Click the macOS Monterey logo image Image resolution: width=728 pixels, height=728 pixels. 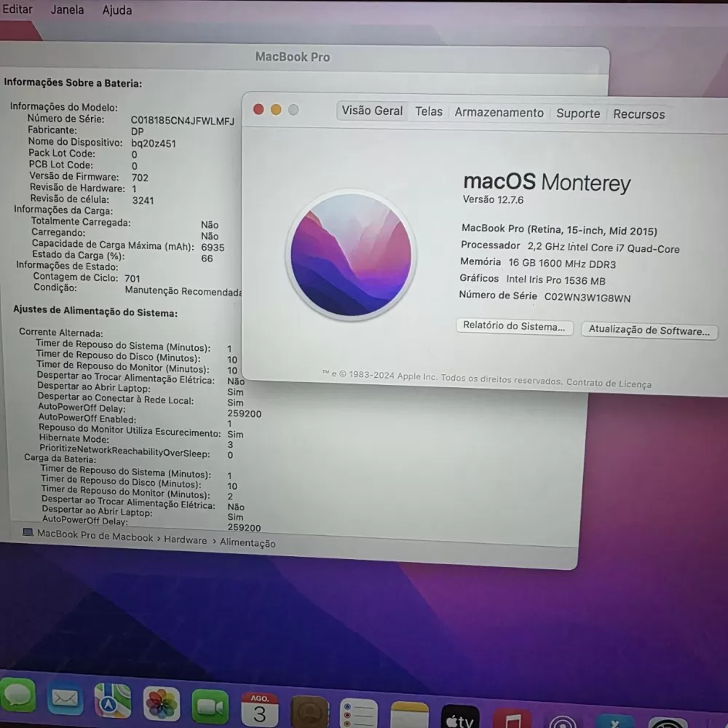pos(352,256)
